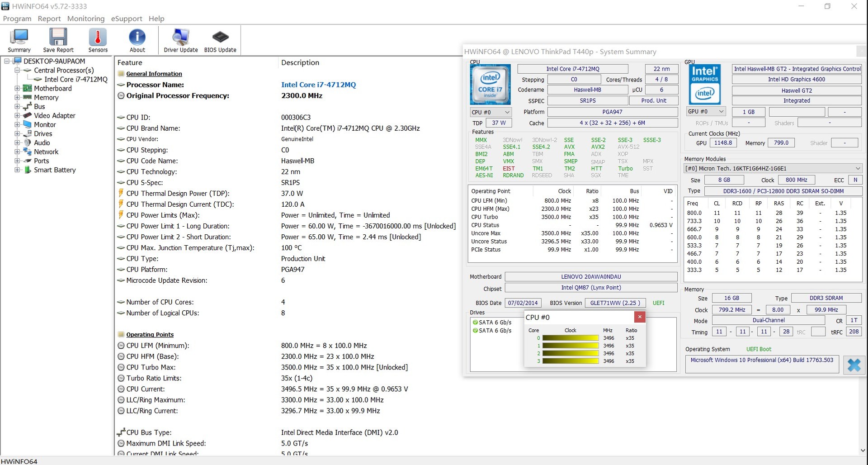The image size is (868, 465).
Task: Click the Intel Core i7-4712MQ processor name link
Action: click(318, 85)
